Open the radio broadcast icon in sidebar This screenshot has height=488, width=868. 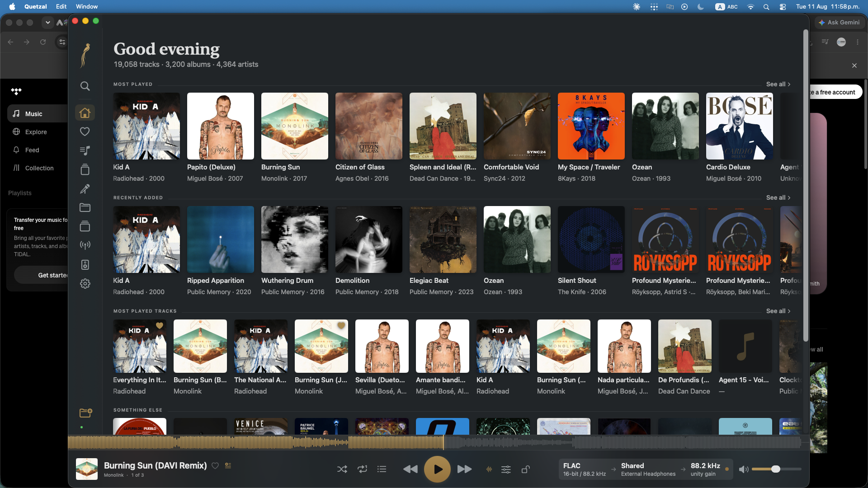coord(85,245)
